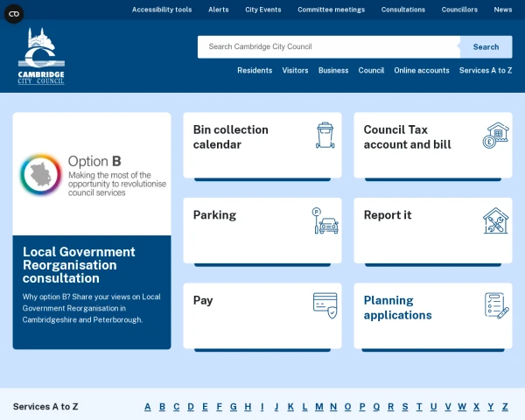This screenshot has height=420, width=525.
Task: Open the Consultations link
Action: click(403, 10)
